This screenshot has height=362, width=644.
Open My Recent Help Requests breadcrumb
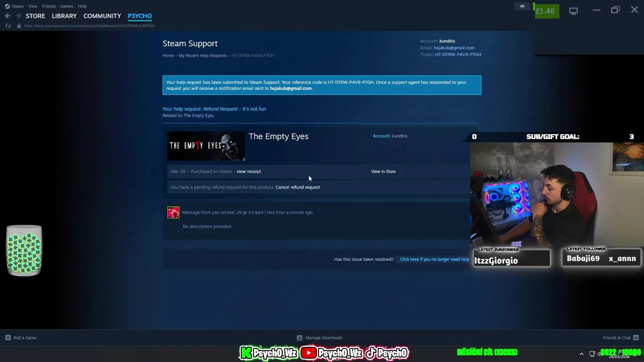203,55
